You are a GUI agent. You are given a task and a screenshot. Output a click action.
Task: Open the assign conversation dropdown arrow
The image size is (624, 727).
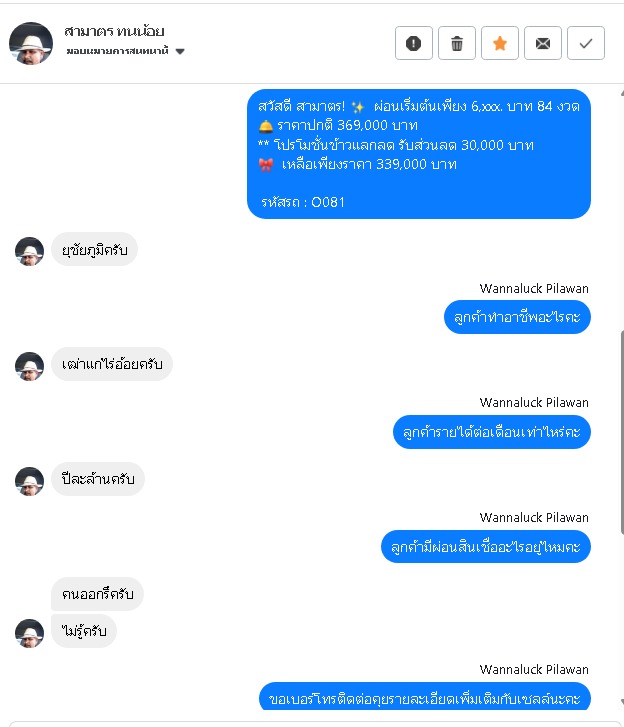tap(180, 51)
